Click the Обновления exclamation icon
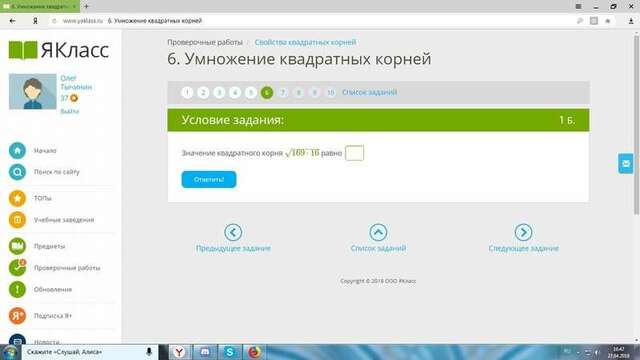 coord(17,289)
